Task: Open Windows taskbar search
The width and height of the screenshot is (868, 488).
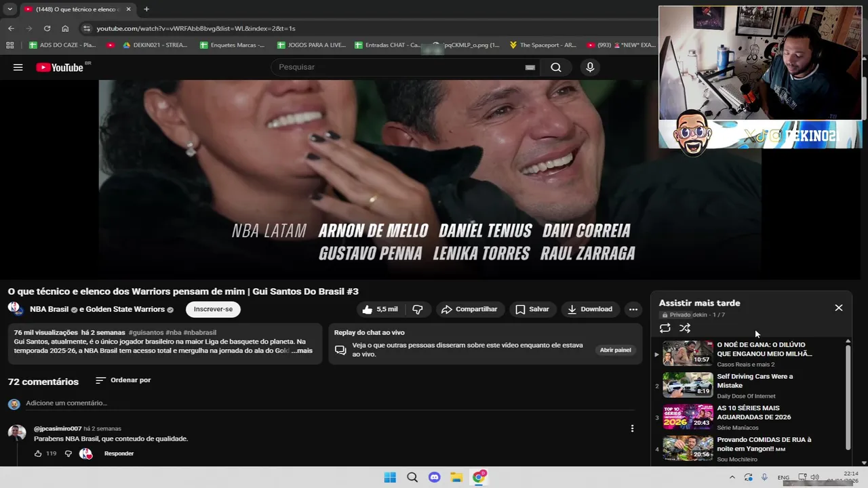Action: 412,477
